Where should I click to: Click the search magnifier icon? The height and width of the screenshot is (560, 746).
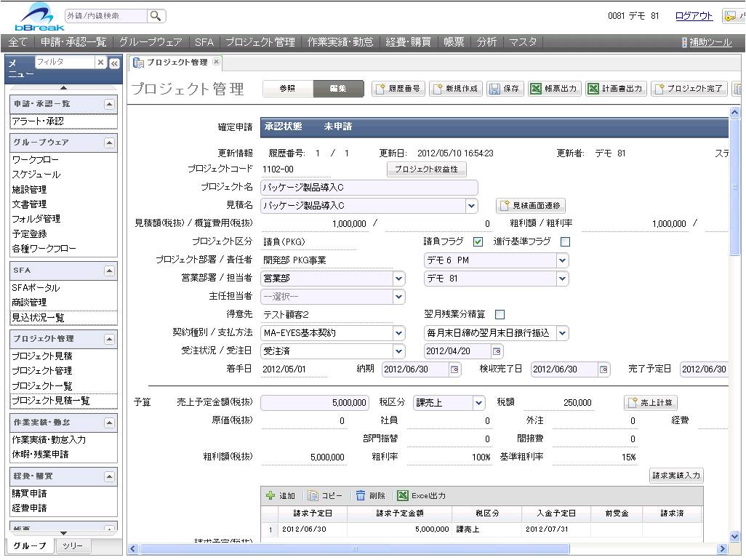(x=156, y=15)
